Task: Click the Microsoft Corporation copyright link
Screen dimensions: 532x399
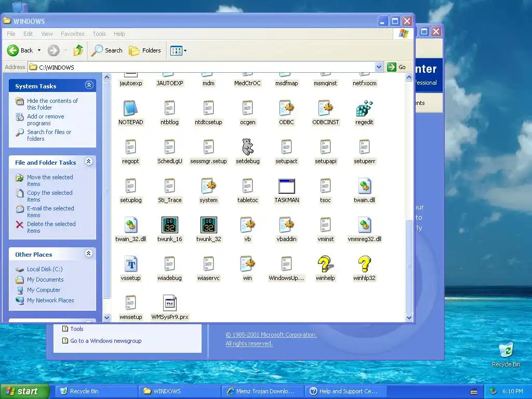Action: 271,335
